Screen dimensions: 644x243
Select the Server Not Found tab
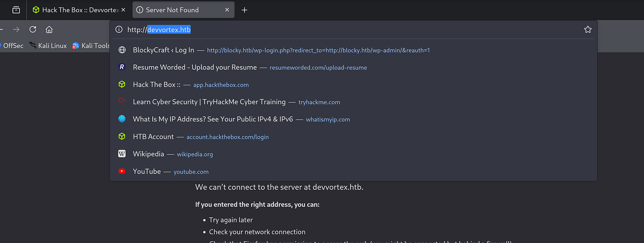pos(183,10)
